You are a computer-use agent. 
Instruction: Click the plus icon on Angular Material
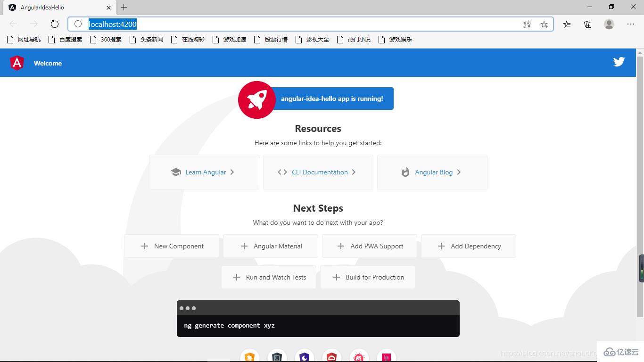244,246
